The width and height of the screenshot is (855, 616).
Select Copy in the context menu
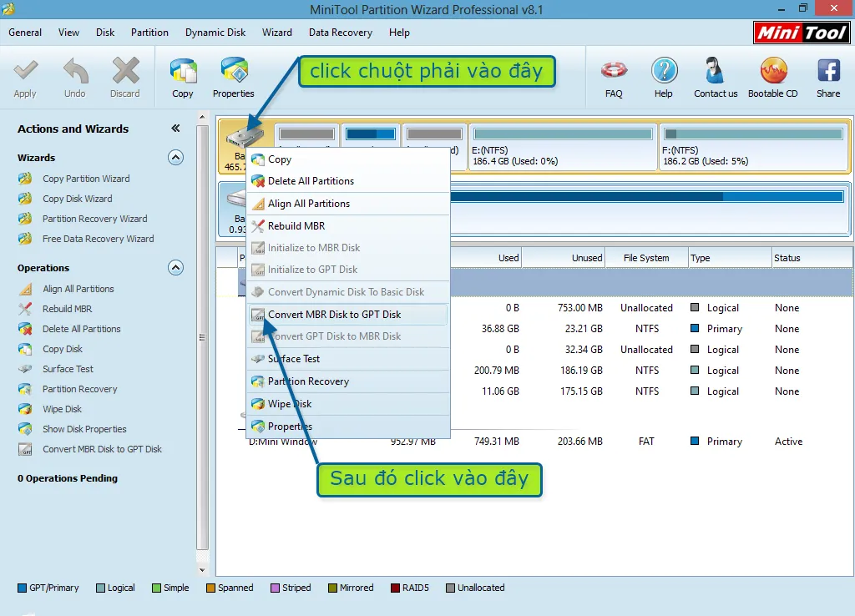[x=348, y=159]
